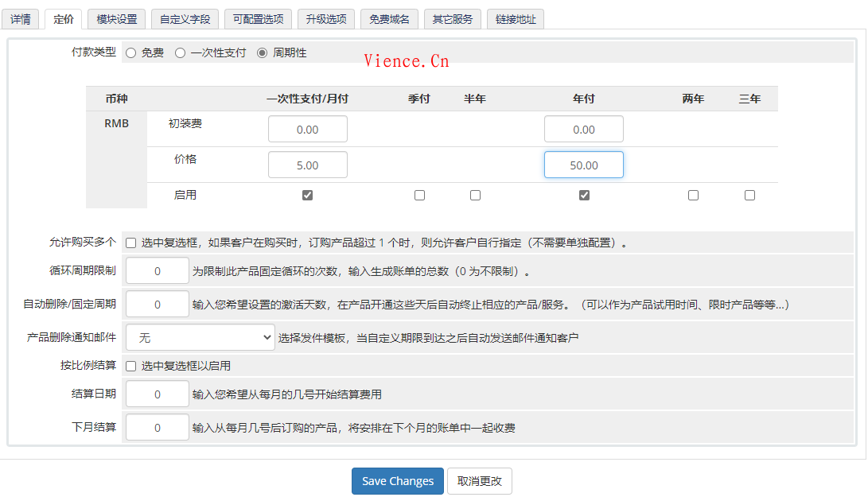The width and height of the screenshot is (868, 497).
Task: Enable the 季付 billing cycle checkbox
Action: point(419,194)
